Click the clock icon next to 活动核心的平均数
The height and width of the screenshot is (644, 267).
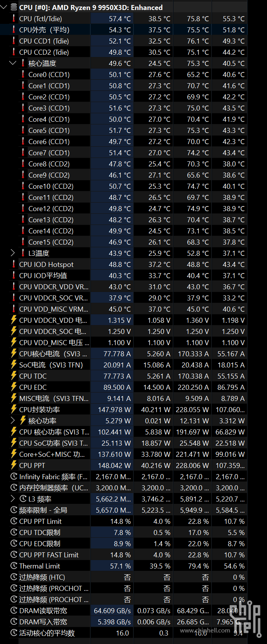14,633
